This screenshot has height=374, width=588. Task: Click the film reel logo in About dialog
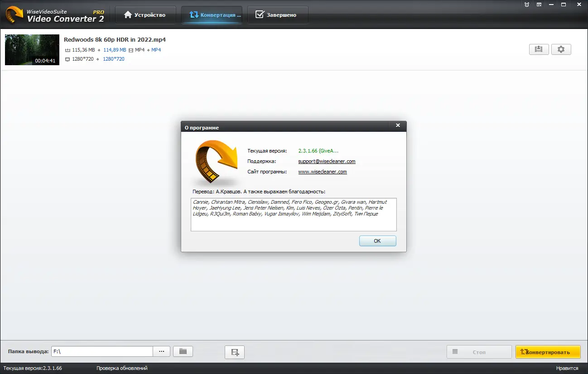point(216,163)
